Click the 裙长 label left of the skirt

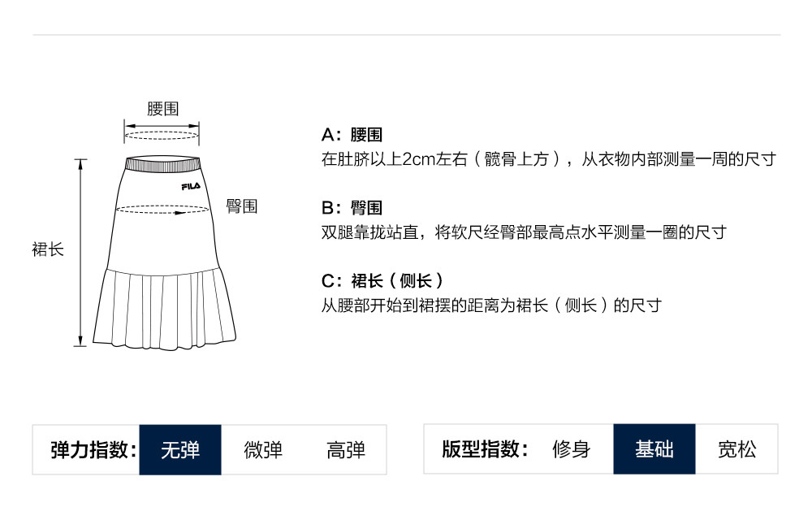(48, 249)
